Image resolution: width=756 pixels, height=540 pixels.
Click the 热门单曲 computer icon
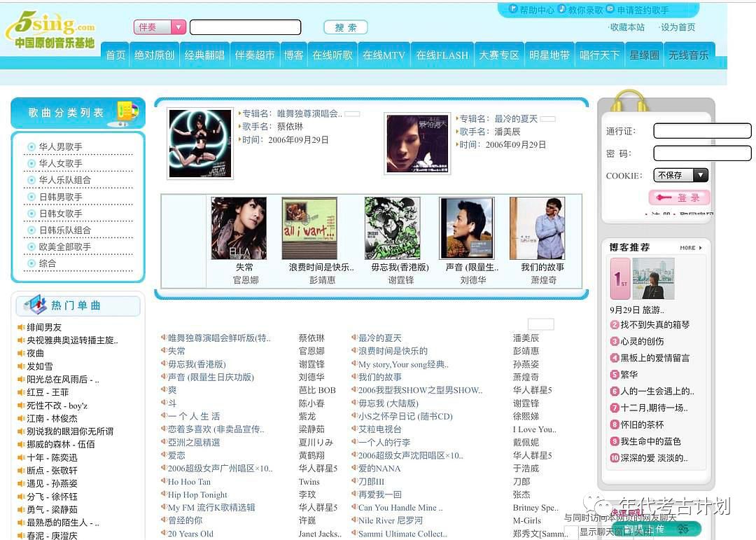tap(34, 305)
